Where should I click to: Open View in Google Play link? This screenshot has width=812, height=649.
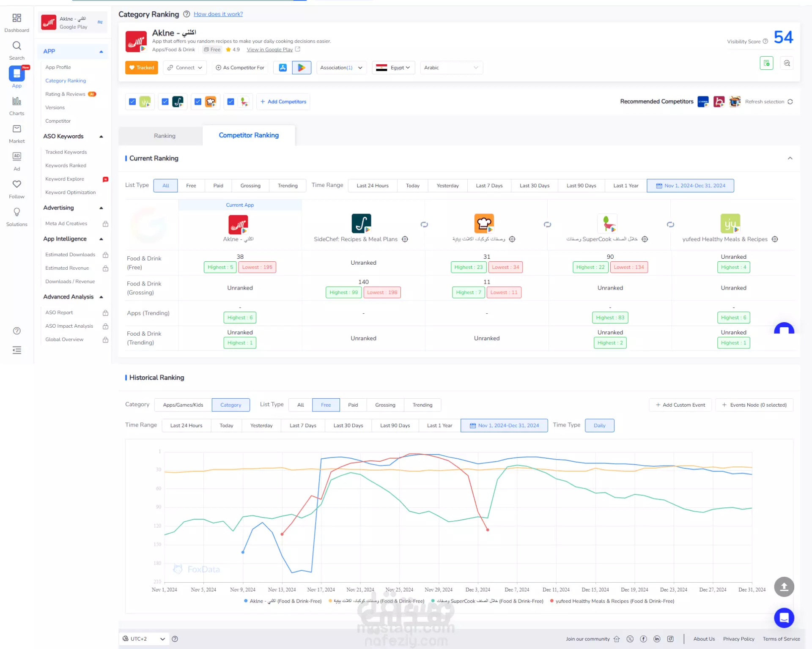(x=269, y=49)
